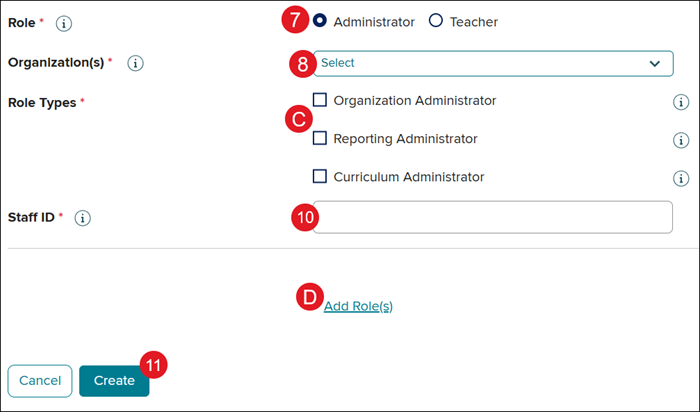Screen dimensions: 700x412
Task: Click the info icon next to Role
Action: [x=64, y=21]
